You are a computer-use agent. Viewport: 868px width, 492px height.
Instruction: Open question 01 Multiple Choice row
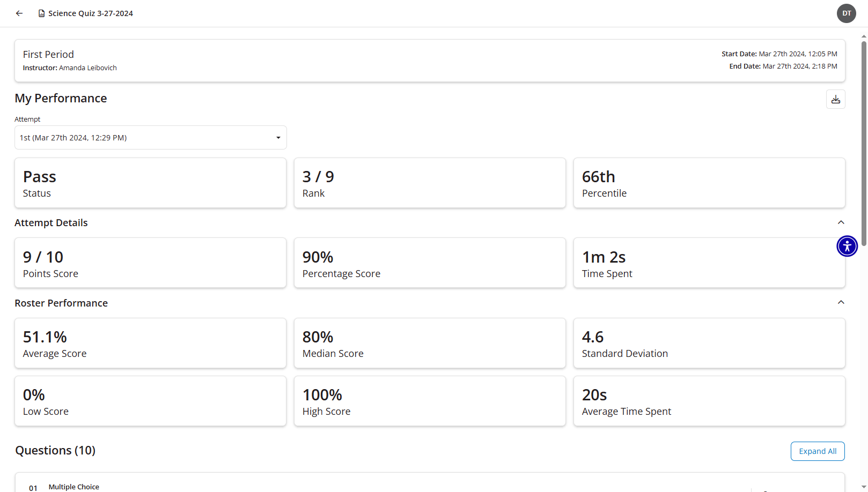click(x=74, y=486)
